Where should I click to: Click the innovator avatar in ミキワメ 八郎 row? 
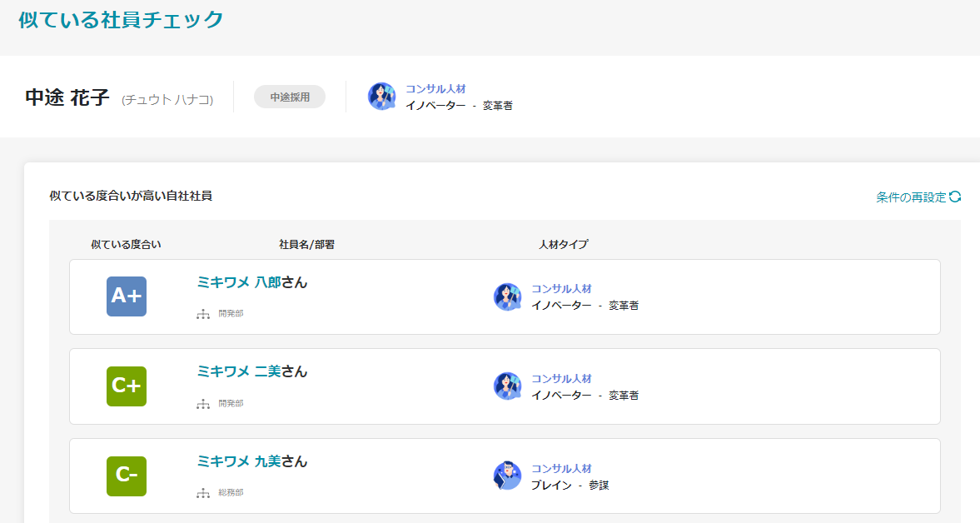click(x=508, y=296)
